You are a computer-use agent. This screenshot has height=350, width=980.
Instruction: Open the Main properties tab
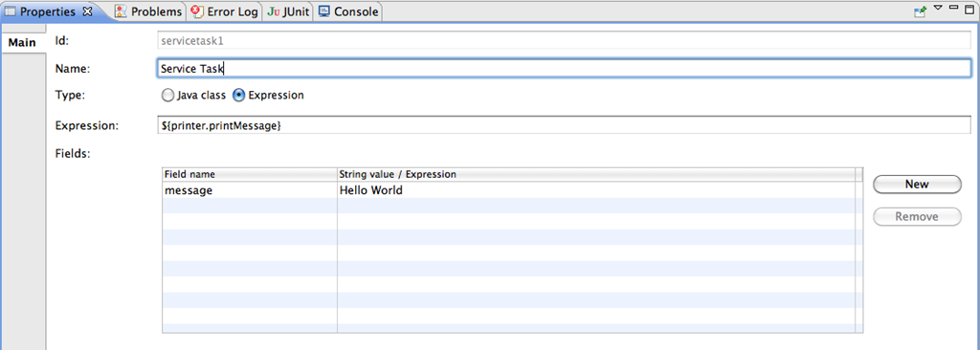(22, 43)
